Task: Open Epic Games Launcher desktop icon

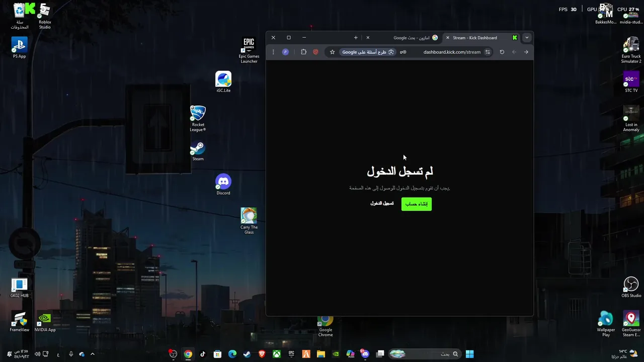Action: point(249,50)
